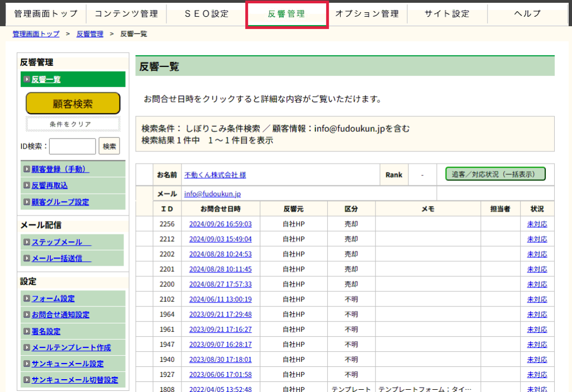Select 反響再取込 in the sidebar
572x392 pixels.
click(x=50, y=185)
